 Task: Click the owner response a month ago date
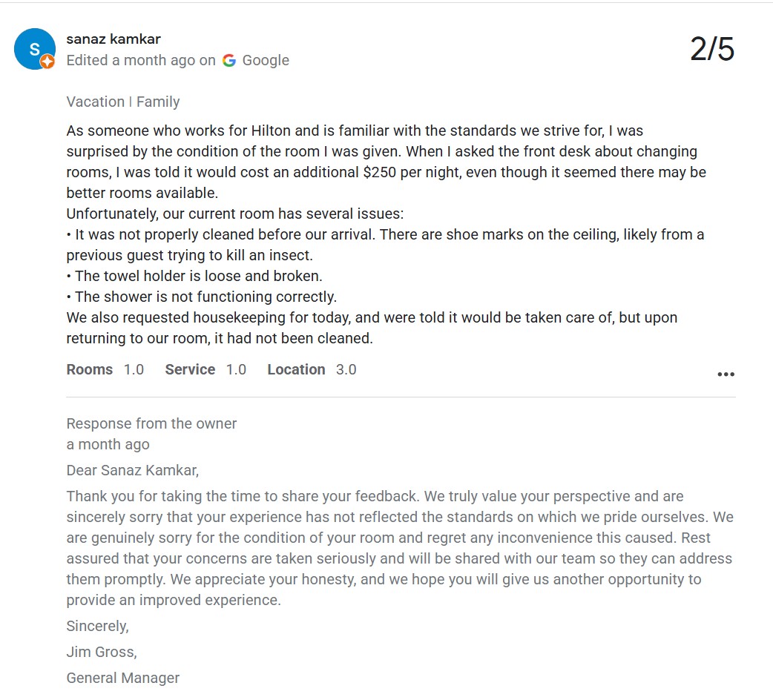pos(108,444)
